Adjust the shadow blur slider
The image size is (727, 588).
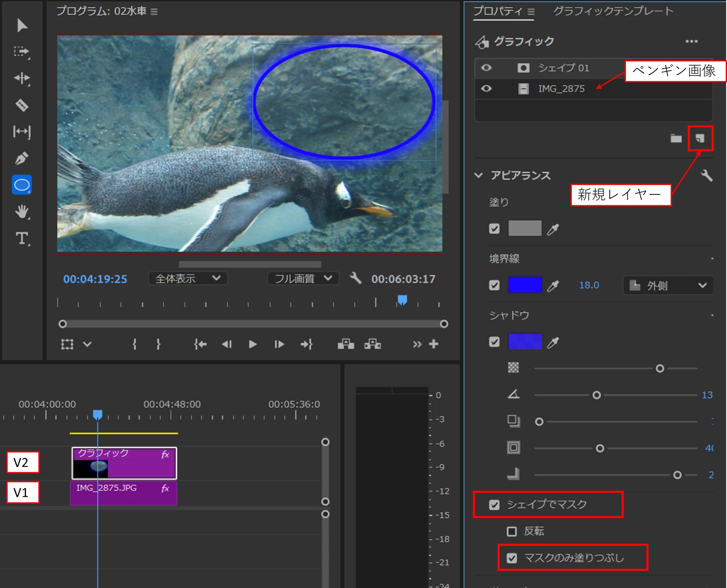(x=677, y=475)
